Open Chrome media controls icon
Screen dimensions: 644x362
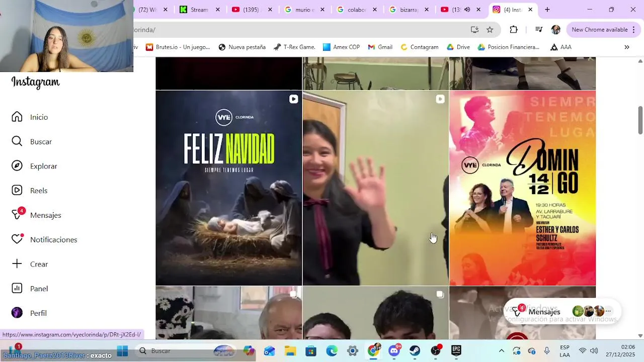click(538, 30)
